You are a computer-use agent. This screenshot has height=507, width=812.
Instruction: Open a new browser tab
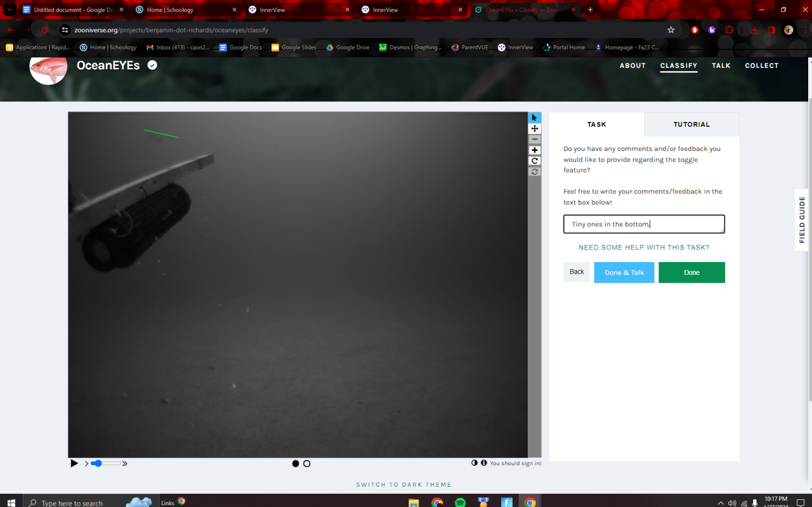pos(591,10)
